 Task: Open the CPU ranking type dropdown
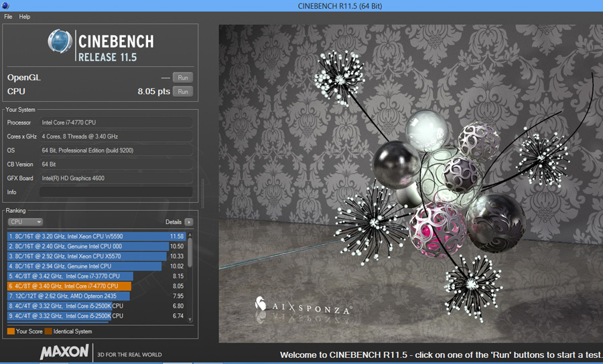(x=25, y=222)
